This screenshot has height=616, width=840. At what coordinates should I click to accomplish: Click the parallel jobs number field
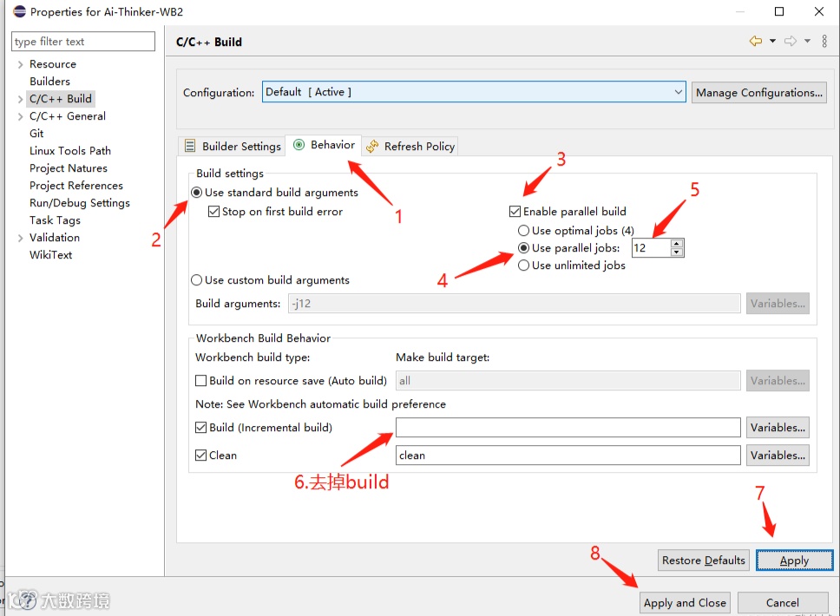click(x=651, y=248)
